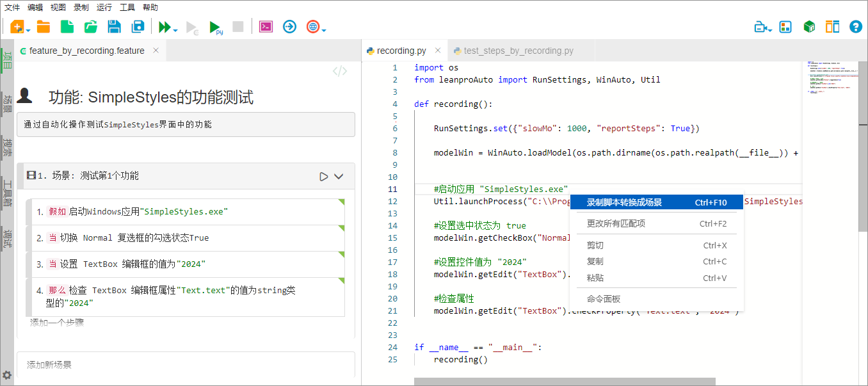Open help with the question mark icon

(x=856, y=27)
